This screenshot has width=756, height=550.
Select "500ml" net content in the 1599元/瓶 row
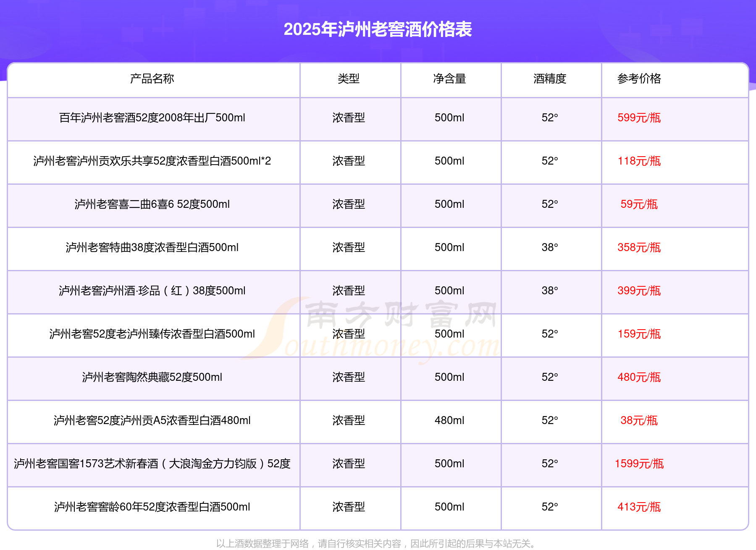click(449, 464)
